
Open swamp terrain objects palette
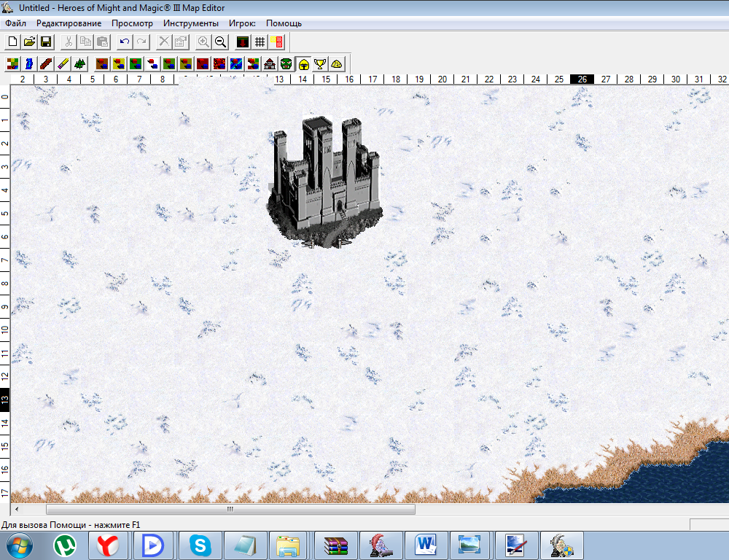coord(169,63)
